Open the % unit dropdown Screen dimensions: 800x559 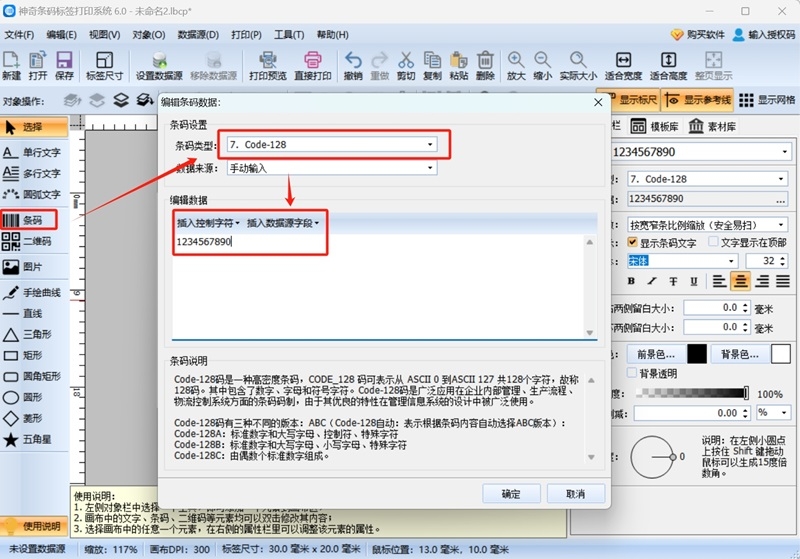tap(774, 413)
